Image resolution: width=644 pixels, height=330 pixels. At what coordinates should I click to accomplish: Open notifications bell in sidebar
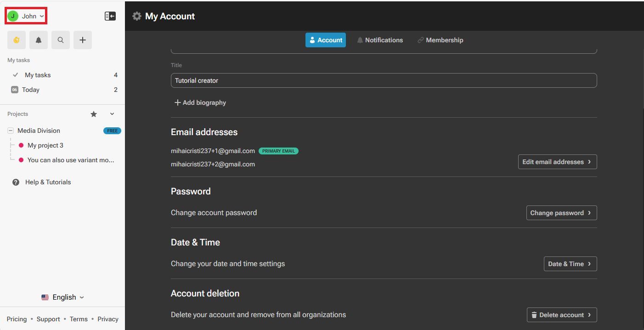pyautogui.click(x=39, y=40)
